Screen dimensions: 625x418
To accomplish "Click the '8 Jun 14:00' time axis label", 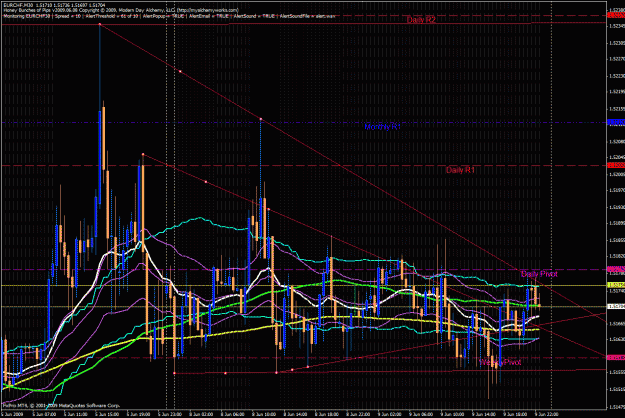I will coord(296,414).
